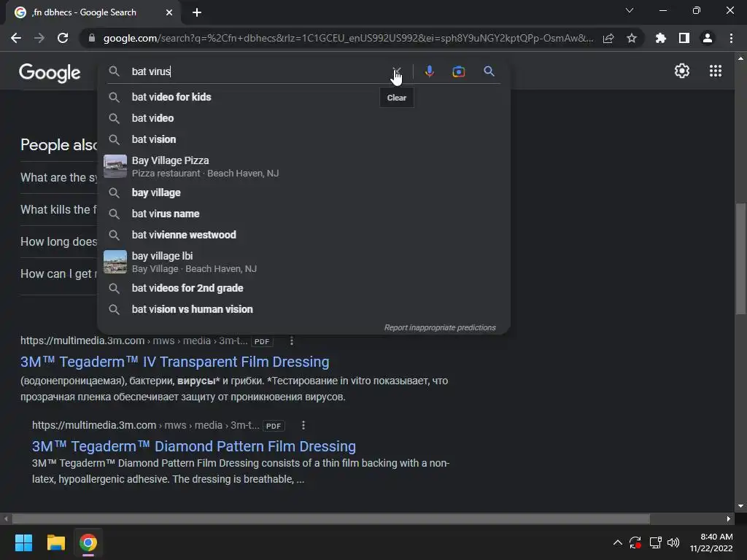Click bay village lbi thumbnail image

coord(115,262)
